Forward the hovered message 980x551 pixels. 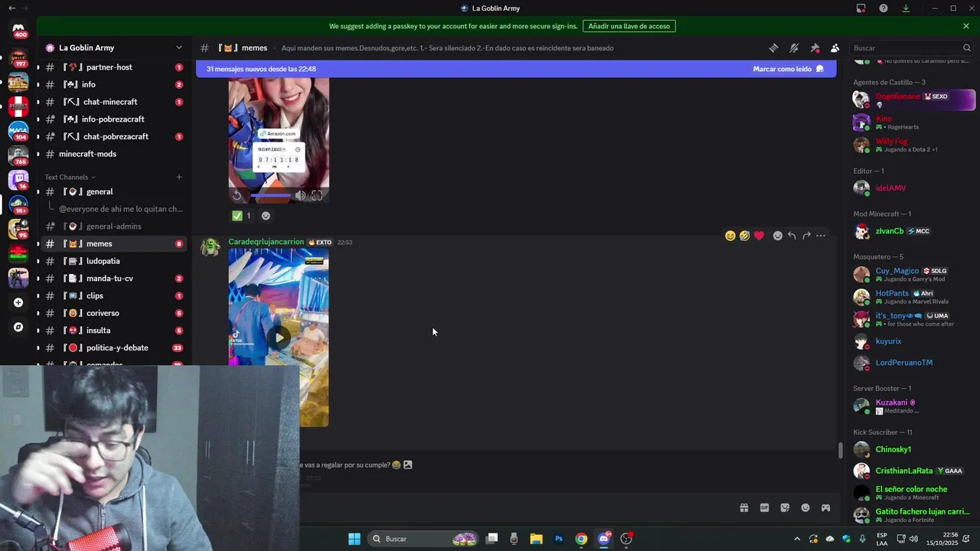pyautogui.click(x=806, y=236)
